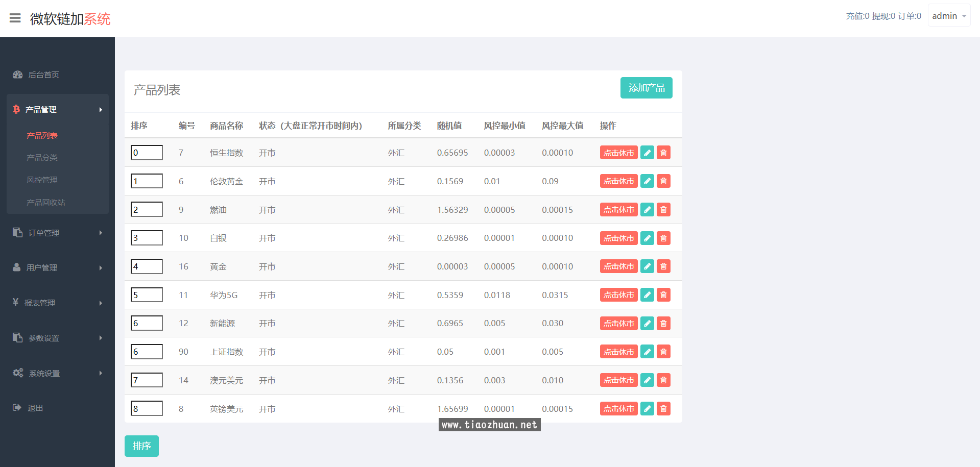Click 点击休市 for 恒生指数
Image resolution: width=980 pixels, height=467 pixels.
(619, 153)
